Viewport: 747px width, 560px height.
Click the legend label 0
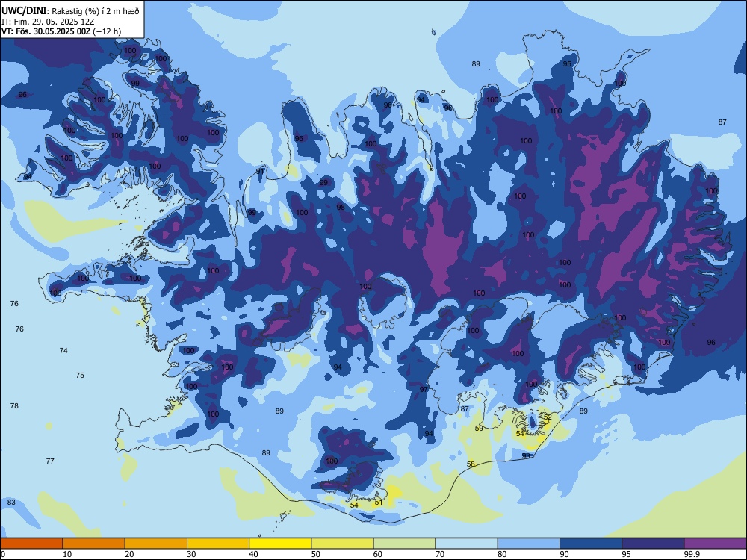tap(3, 554)
